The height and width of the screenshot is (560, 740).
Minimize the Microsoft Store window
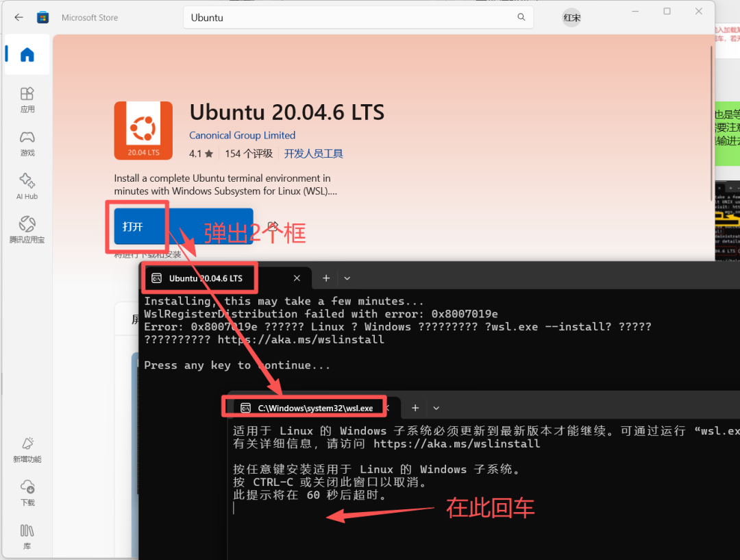pos(635,11)
